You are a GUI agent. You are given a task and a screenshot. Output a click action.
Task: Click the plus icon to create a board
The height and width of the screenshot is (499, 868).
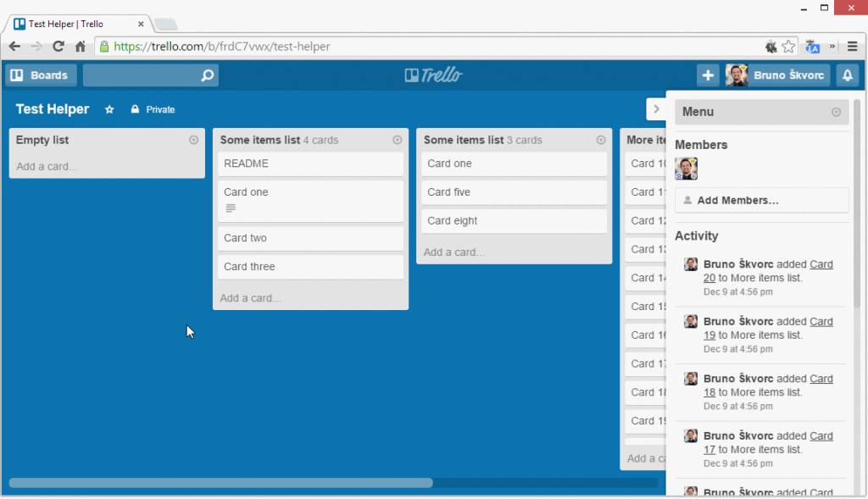click(708, 75)
